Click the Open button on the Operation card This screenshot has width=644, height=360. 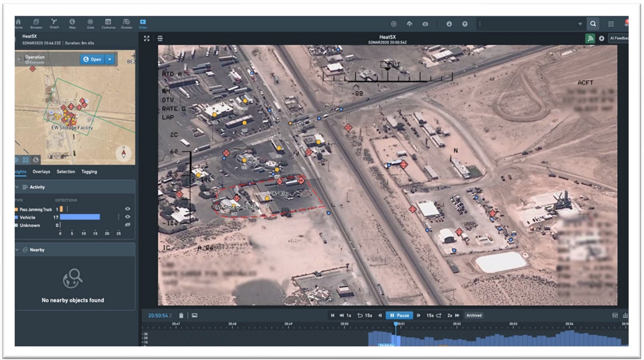[93, 59]
